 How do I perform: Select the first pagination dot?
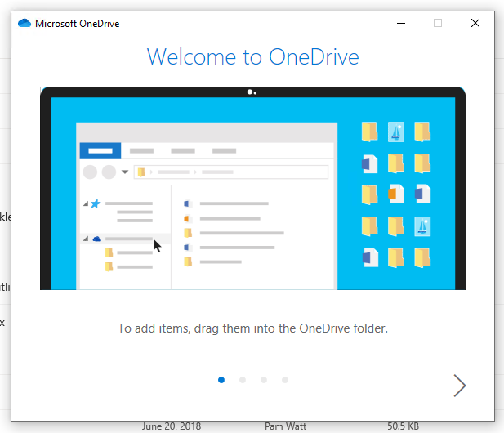(221, 380)
